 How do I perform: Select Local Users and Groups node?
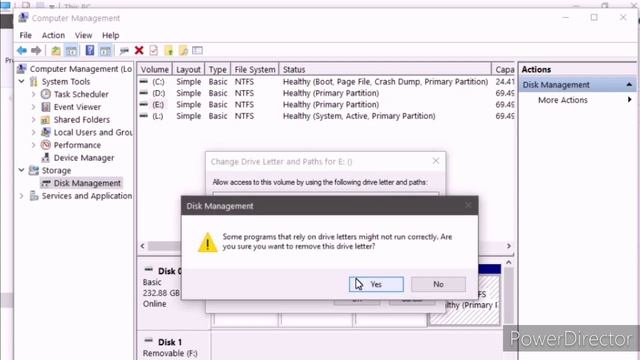pyautogui.click(x=93, y=132)
